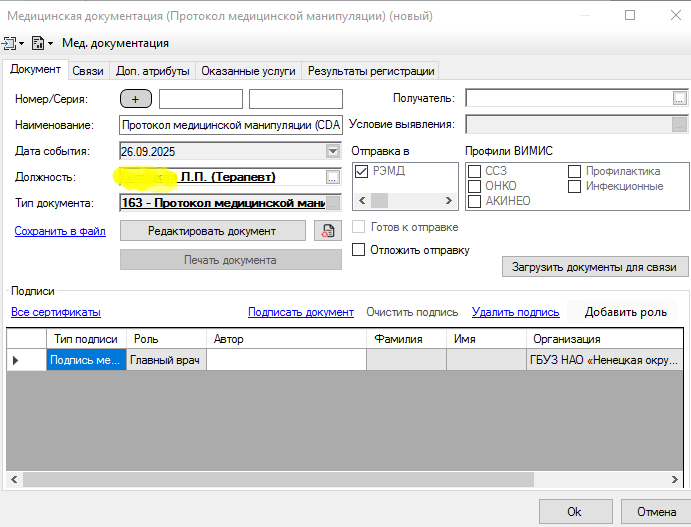Viewport: 691px width, 527px height.
Task: Click the Редактировать документ button
Action: coord(212,231)
